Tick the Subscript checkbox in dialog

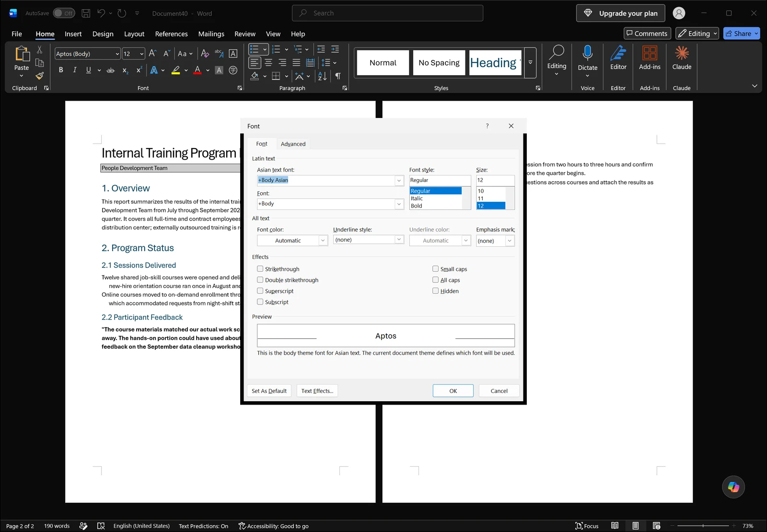point(260,302)
